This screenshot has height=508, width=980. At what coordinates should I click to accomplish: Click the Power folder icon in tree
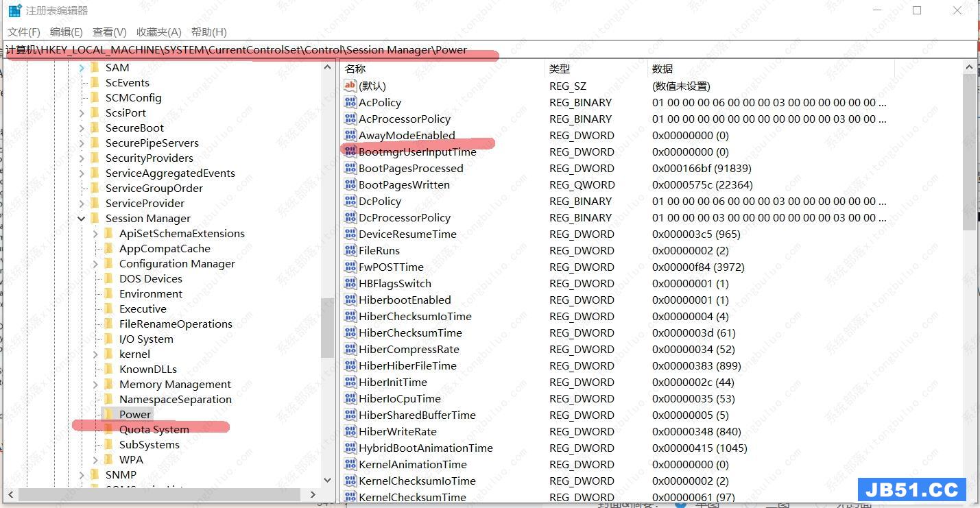(108, 414)
